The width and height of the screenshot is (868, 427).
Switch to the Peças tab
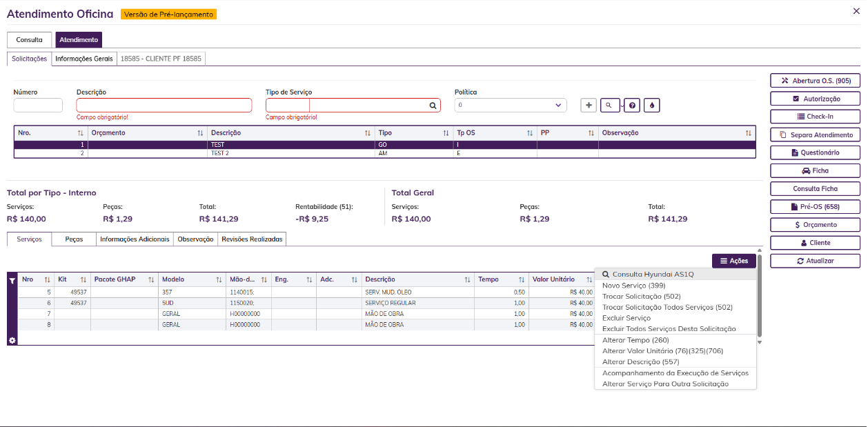(x=74, y=239)
